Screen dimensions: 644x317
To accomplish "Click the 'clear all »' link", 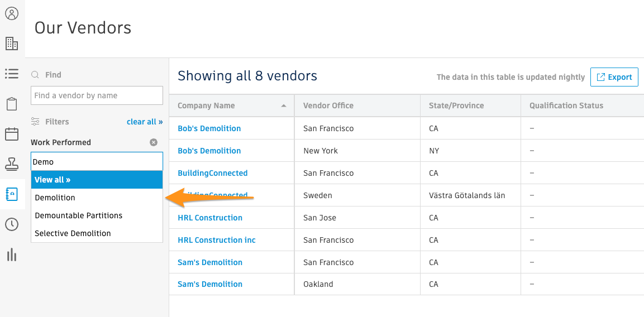I will tap(145, 122).
